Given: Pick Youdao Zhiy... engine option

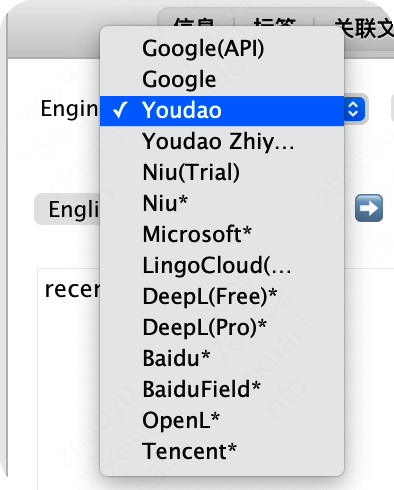Looking at the screenshot, I should [222, 141].
